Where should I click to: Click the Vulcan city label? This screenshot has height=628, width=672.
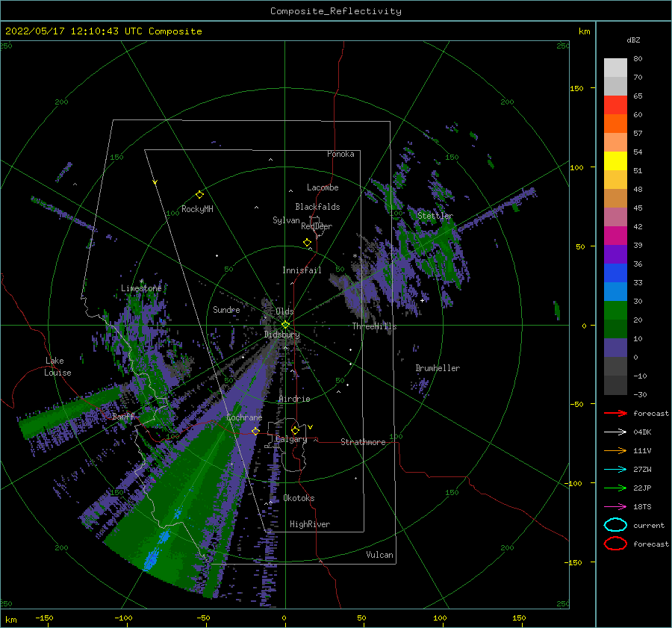tap(380, 555)
